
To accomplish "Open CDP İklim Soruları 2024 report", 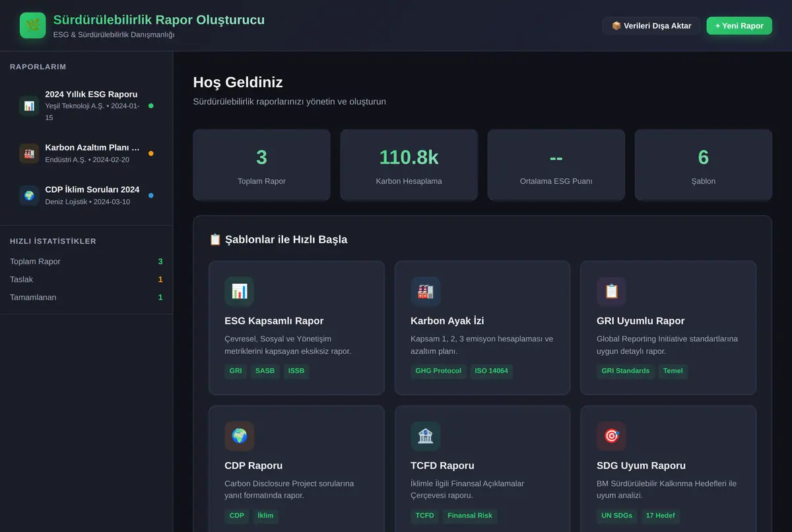I will [86, 195].
